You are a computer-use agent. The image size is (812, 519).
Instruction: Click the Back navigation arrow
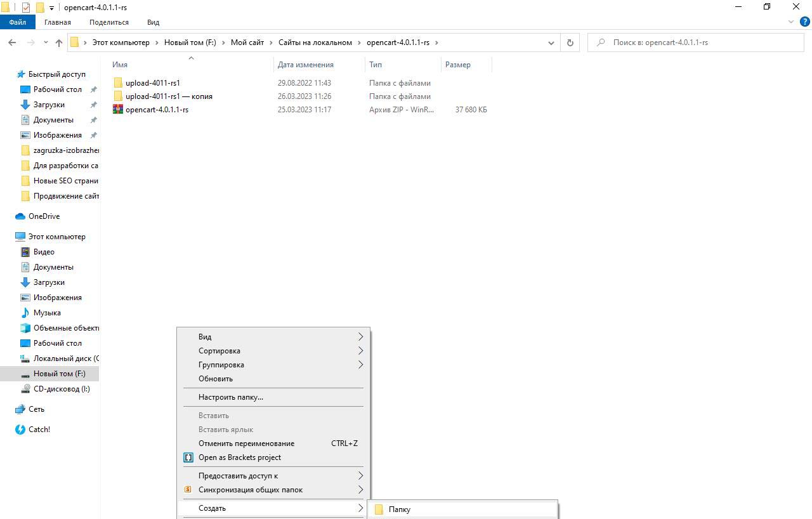[12, 43]
